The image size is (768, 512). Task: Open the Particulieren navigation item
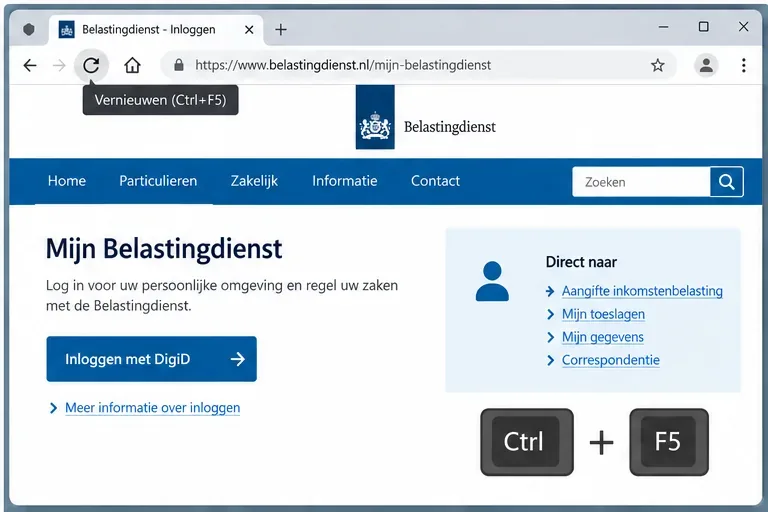[x=158, y=181]
